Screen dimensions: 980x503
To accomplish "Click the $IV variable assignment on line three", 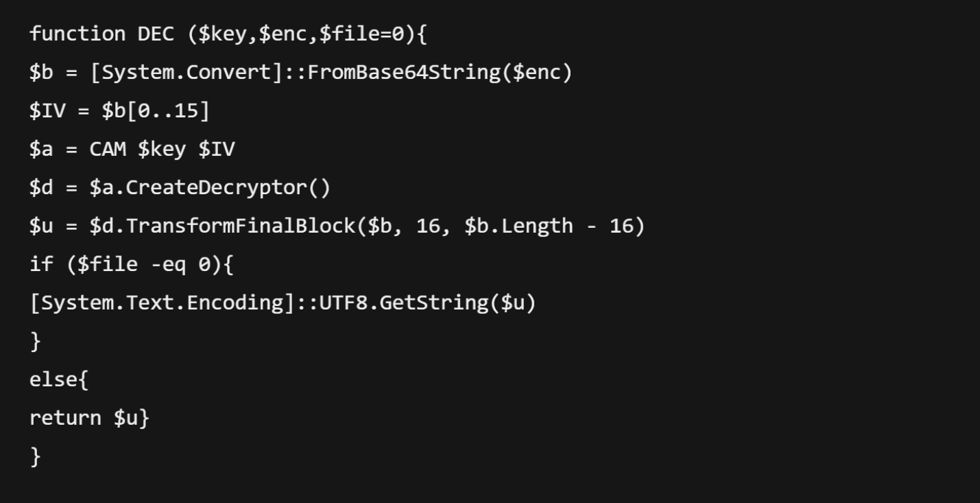I will coord(47,111).
